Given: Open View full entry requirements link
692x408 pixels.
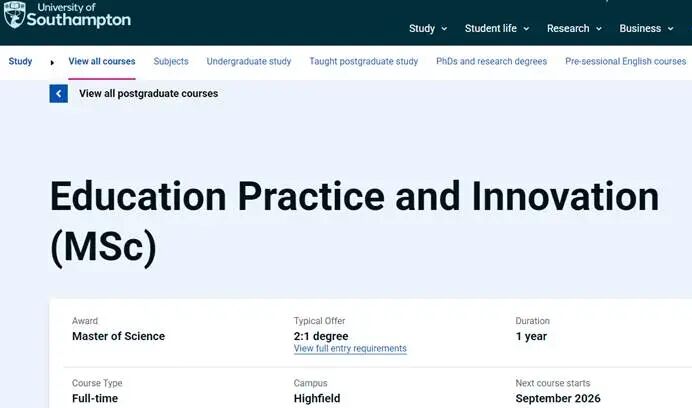Looking at the screenshot, I should point(350,348).
